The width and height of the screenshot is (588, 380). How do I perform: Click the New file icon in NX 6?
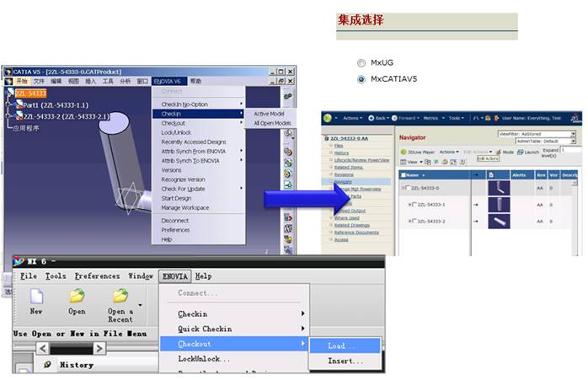(x=36, y=296)
